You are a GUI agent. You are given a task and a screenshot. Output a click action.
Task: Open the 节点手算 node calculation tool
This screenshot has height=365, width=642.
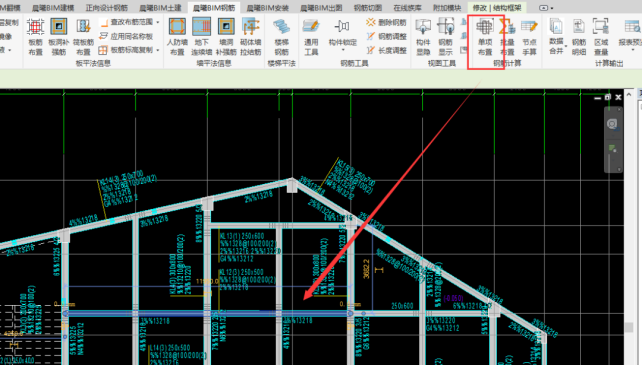click(529, 37)
